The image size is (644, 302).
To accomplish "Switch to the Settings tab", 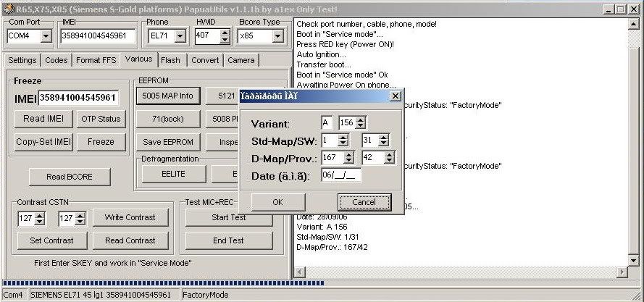I will pos(22,60).
